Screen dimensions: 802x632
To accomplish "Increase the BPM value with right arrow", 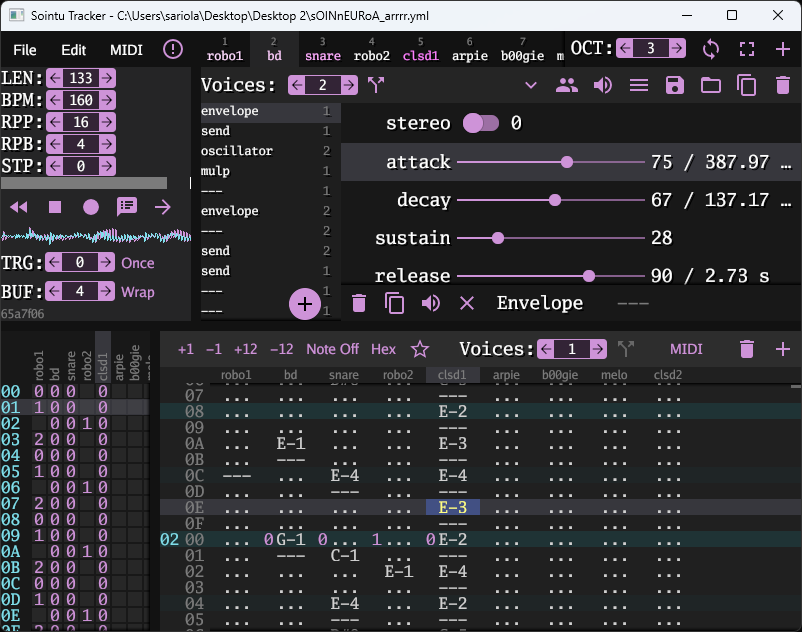I will click(106, 101).
